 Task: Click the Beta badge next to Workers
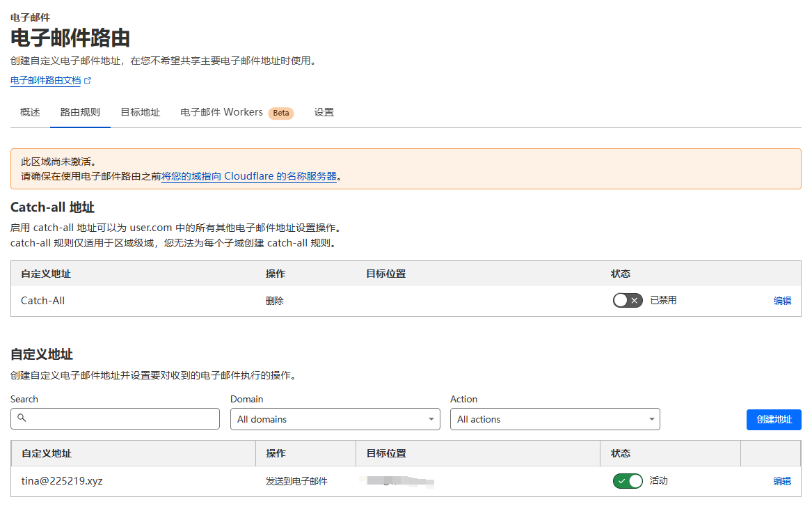point(280,113)
